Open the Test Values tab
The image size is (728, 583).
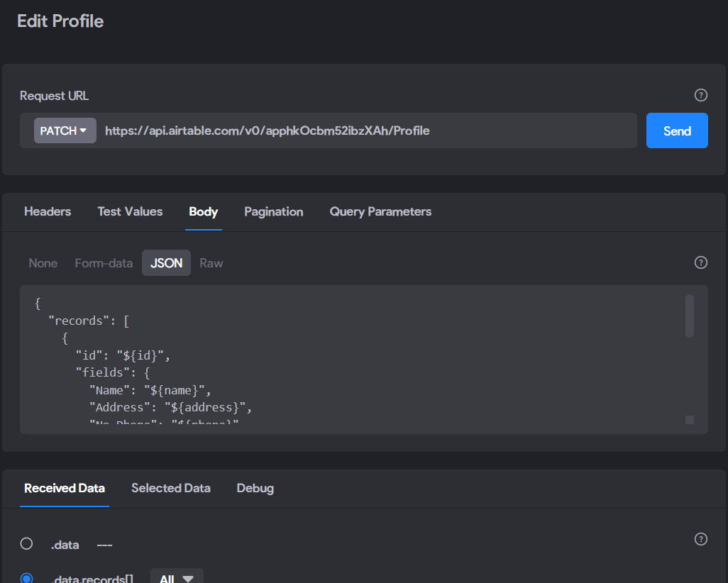pyautogui.click(x=130, y=211)
